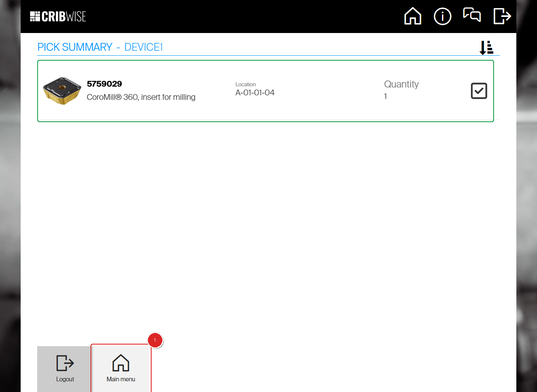This screenshot has width=537, height=392.
Task: Click the Quantity label
Action: coord(401,84)
